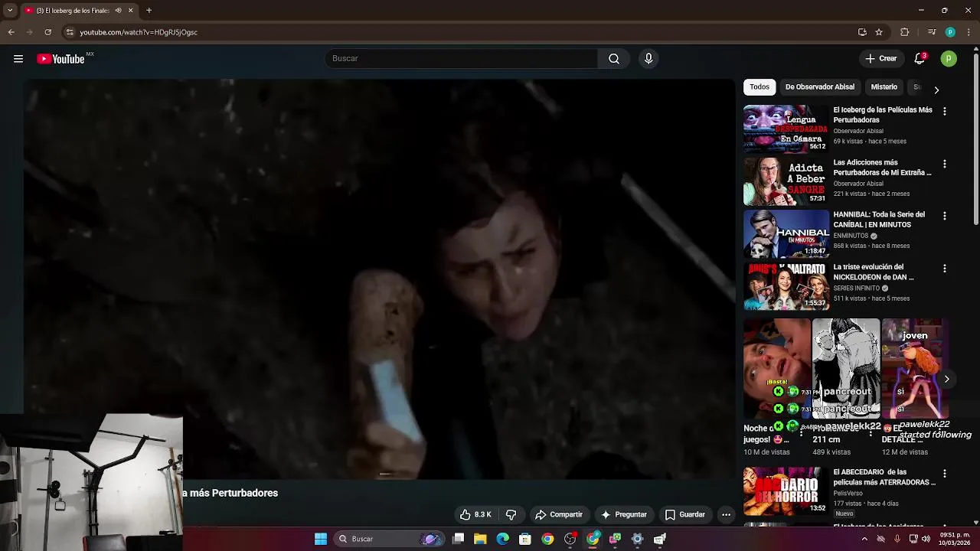The image size is (980, 551).
Task: Open the volume control in system tray
Action: (x=926, y=539)
